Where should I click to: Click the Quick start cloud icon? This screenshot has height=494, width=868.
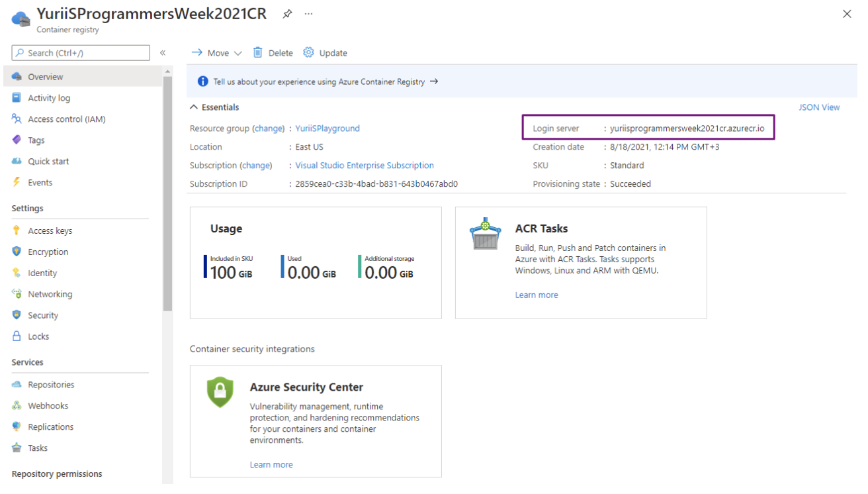coord(17,161)
